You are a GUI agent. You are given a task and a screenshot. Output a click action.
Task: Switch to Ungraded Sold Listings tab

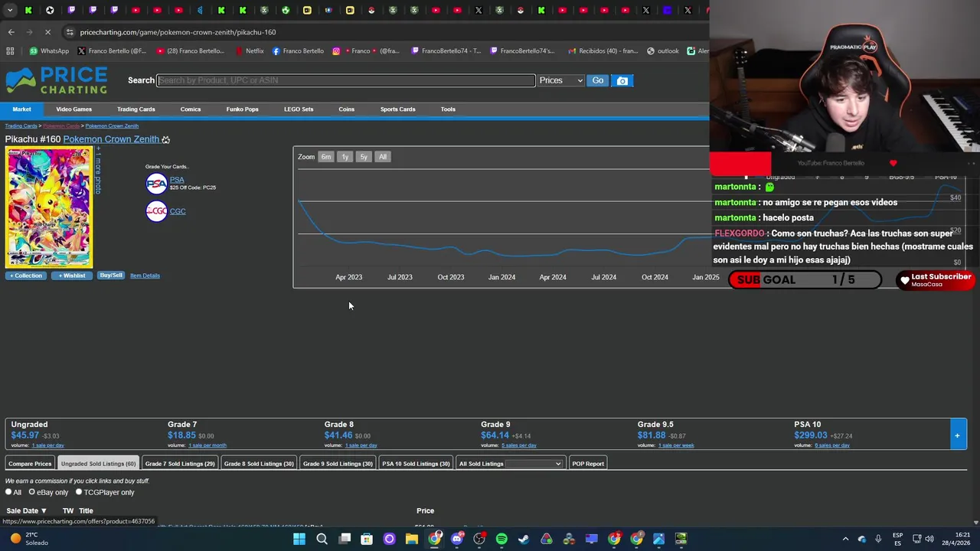pos(98,464)
